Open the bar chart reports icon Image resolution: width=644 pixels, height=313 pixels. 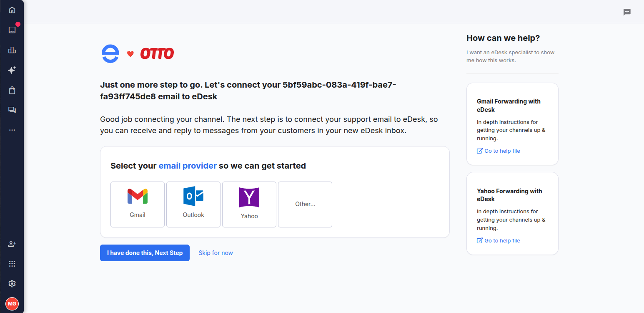(x=12, y=50)
